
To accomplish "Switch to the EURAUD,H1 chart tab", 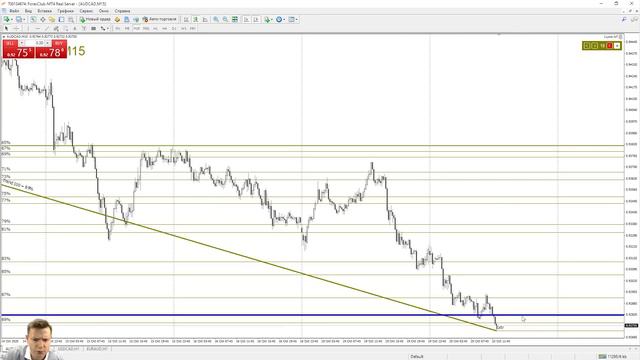I will (97, 349).
